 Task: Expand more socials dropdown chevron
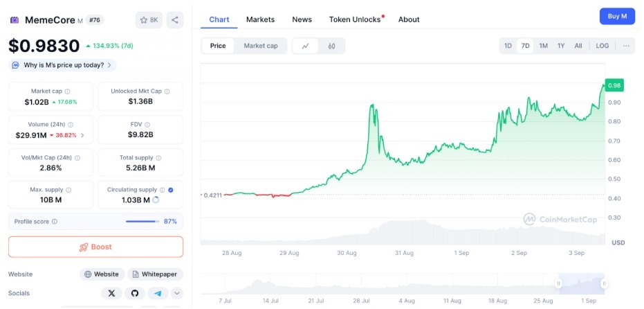(177, 293)
